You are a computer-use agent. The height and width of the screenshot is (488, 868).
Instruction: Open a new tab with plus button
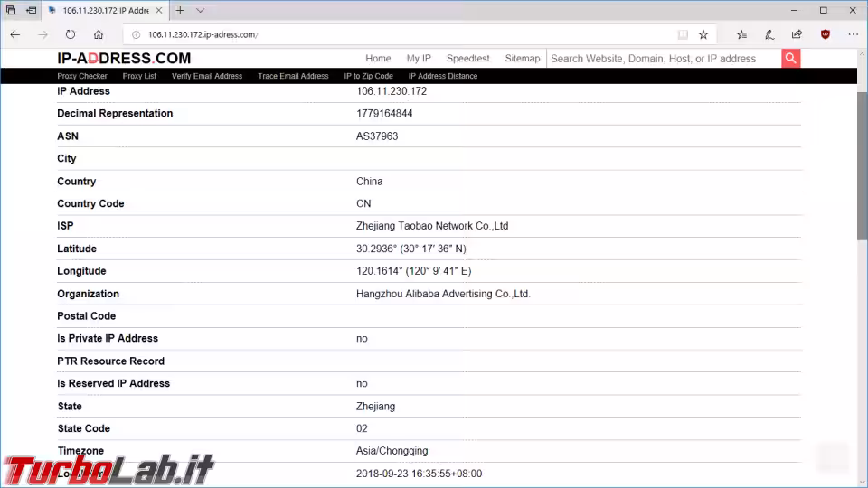point(180,11)
